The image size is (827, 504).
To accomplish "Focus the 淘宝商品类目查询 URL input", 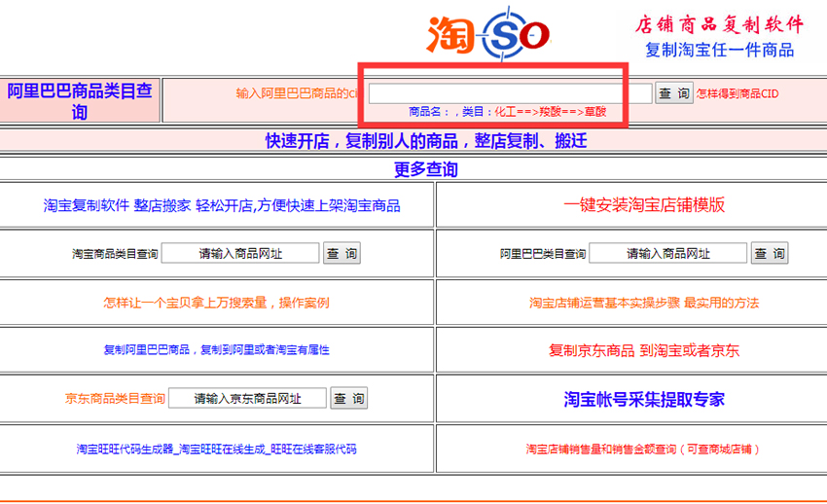I will coord(240,254).
